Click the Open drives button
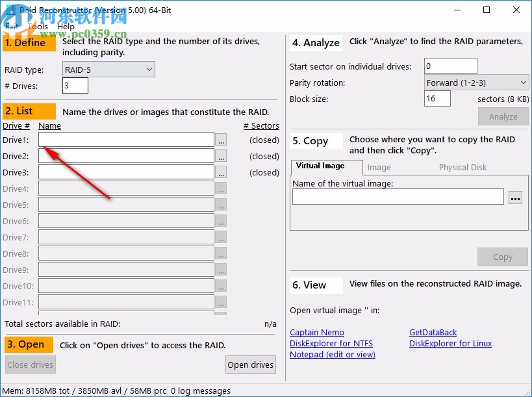 tap(250, 365)
